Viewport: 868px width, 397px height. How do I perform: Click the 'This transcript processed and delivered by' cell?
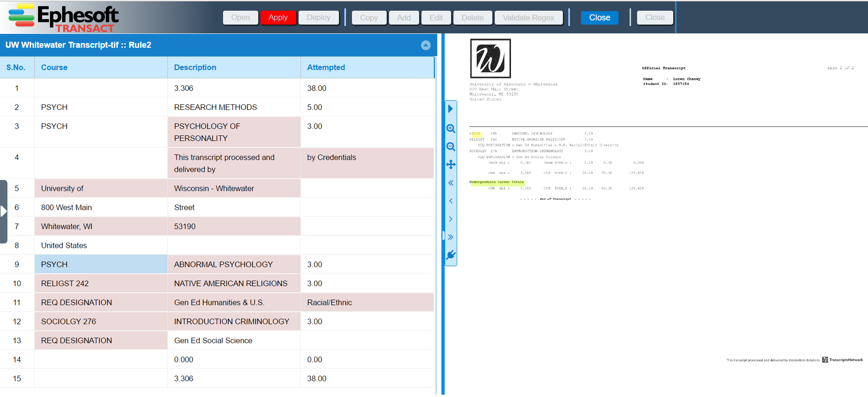[x=234, y=163]
